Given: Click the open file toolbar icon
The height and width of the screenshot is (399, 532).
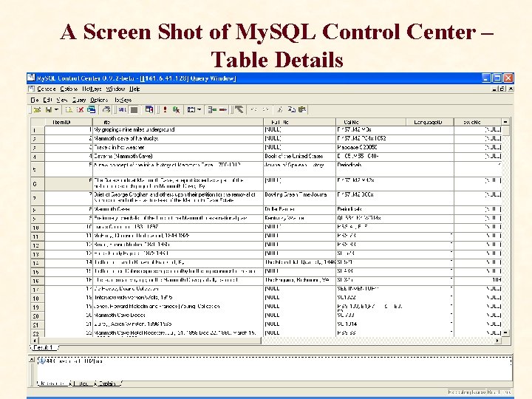Looking at the screenshot, I should click(x=37, y=109).
